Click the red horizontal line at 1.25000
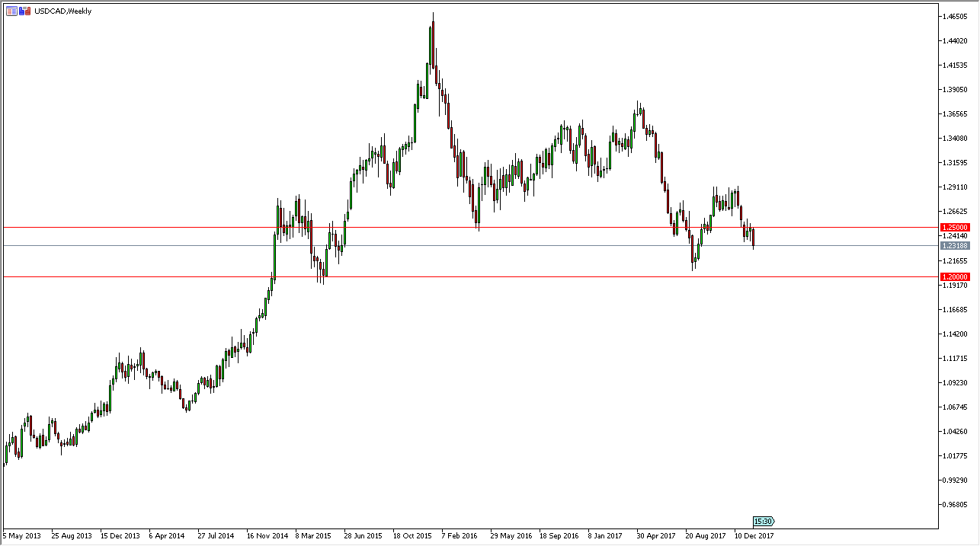 [469, 227]
